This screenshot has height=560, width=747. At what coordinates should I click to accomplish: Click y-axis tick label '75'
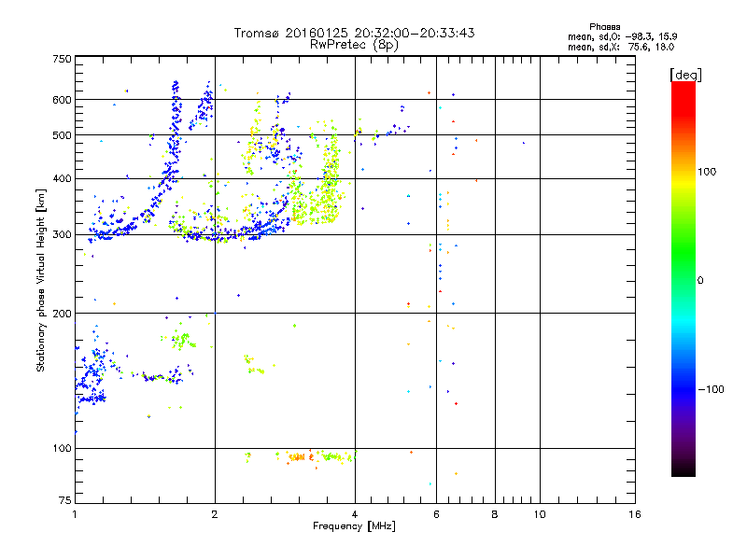coord(65,500)
